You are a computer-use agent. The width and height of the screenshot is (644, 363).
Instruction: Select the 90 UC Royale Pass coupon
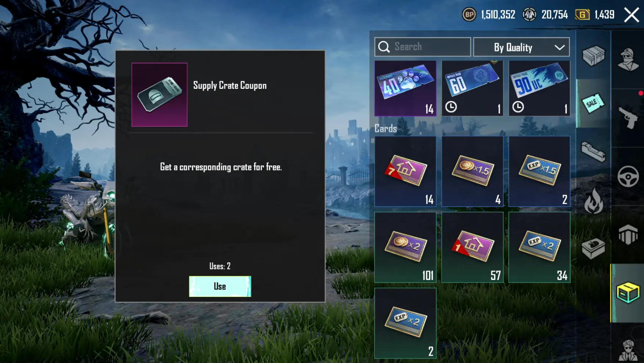pyautogui.click(x=539, y=88)
